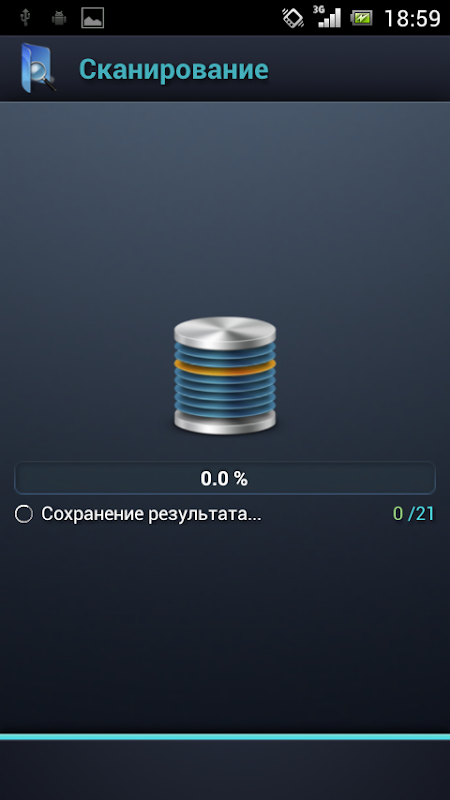The image size is (450, 800).
Task: Click the folder with magnifier app icon
Action: pyautogui.click(x=38, y=68)
